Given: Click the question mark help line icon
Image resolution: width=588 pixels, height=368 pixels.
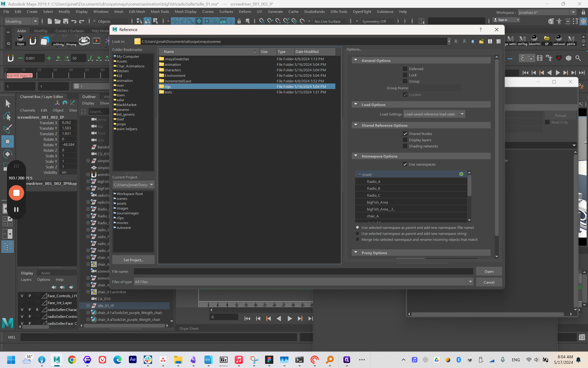Looking at the screenshot, I should (x=231, y=21).
